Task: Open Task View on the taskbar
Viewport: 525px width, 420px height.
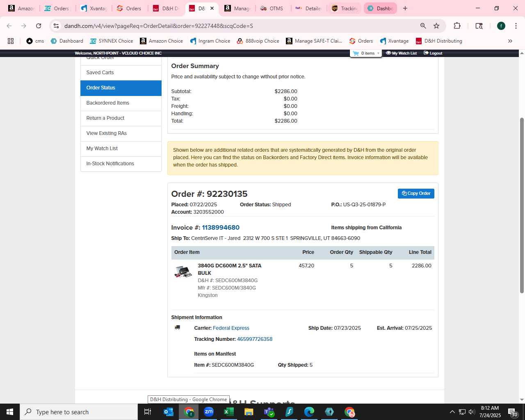Action: (148, 412)
